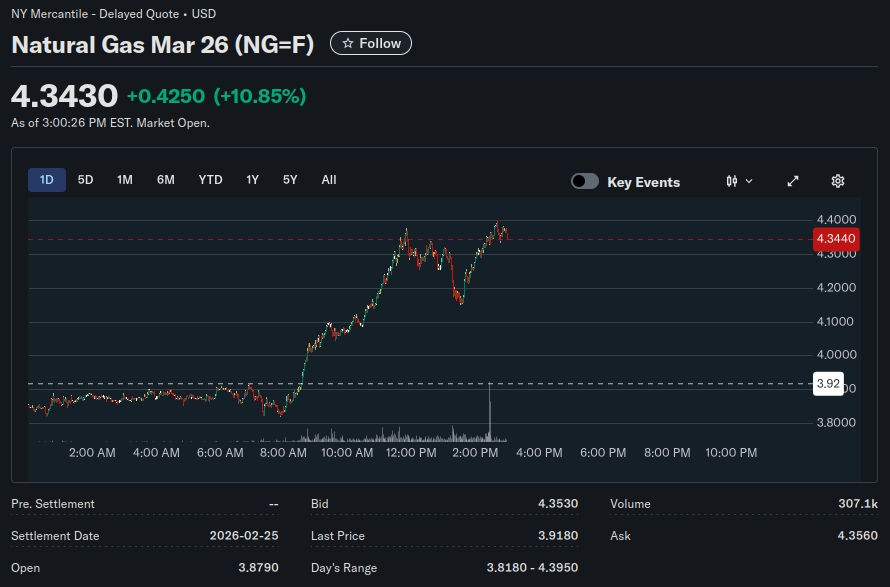Click the 4.3430 price heading
Screen dimensions: 890x587
click(x=64, y=95)
